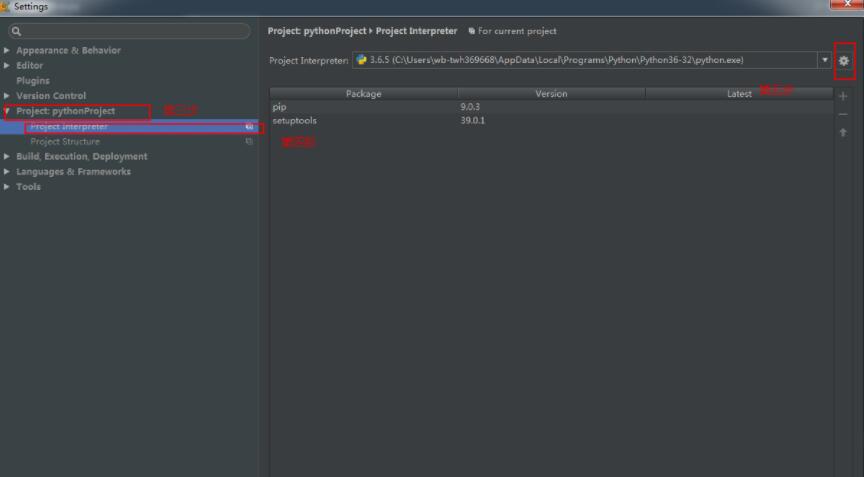Click the Python logo in interpreter field
Viewport: 864px width, 477px height.
click(x=361, y=60)
